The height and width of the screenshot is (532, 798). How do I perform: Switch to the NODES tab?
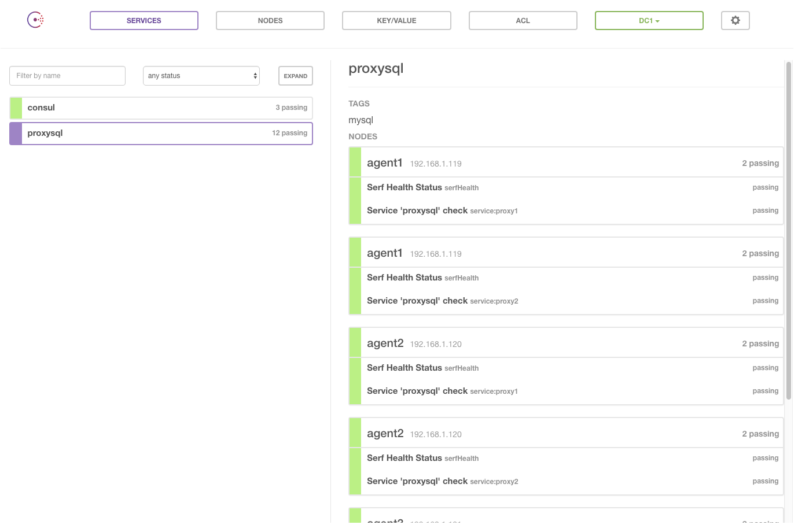pos(270,20)
